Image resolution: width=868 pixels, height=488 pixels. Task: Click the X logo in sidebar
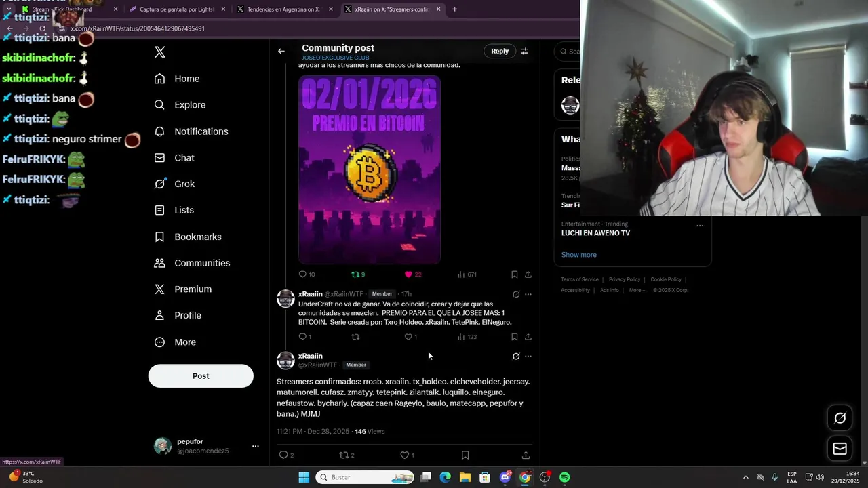point(160,52)
